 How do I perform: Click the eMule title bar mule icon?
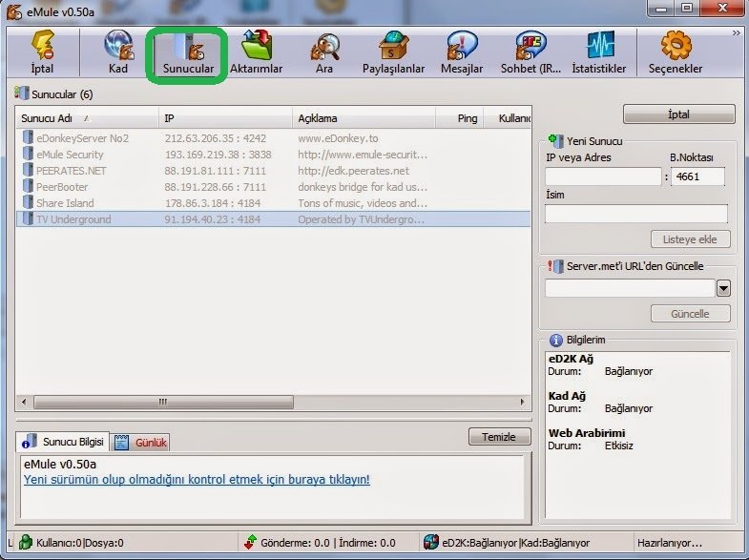[14, 12]
